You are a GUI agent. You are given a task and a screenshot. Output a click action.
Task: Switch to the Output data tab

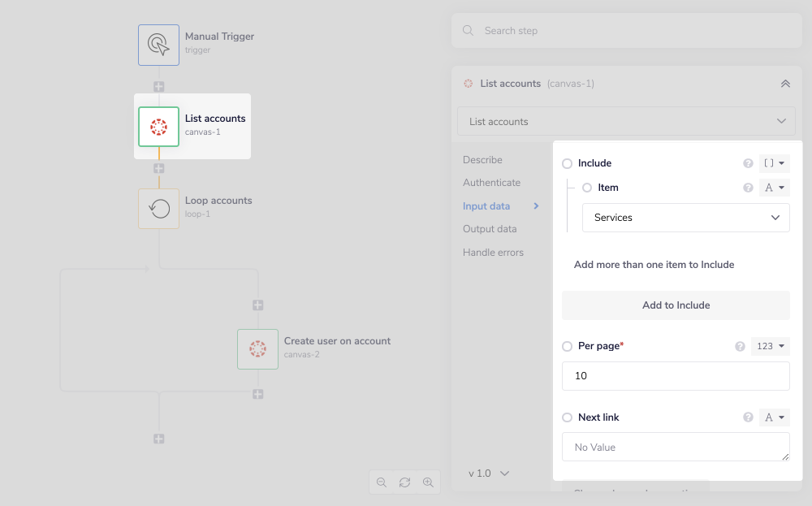coord(490,229)
